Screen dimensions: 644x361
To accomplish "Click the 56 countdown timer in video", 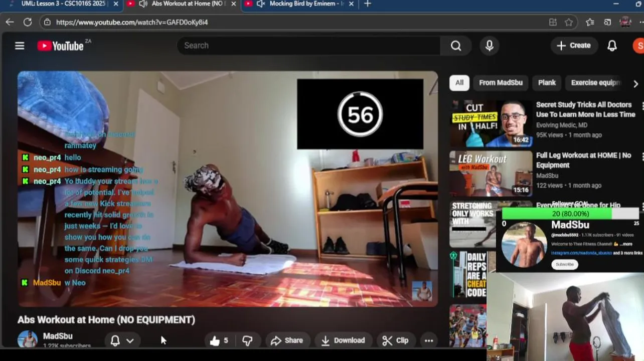I will click(x=360, y=114).
